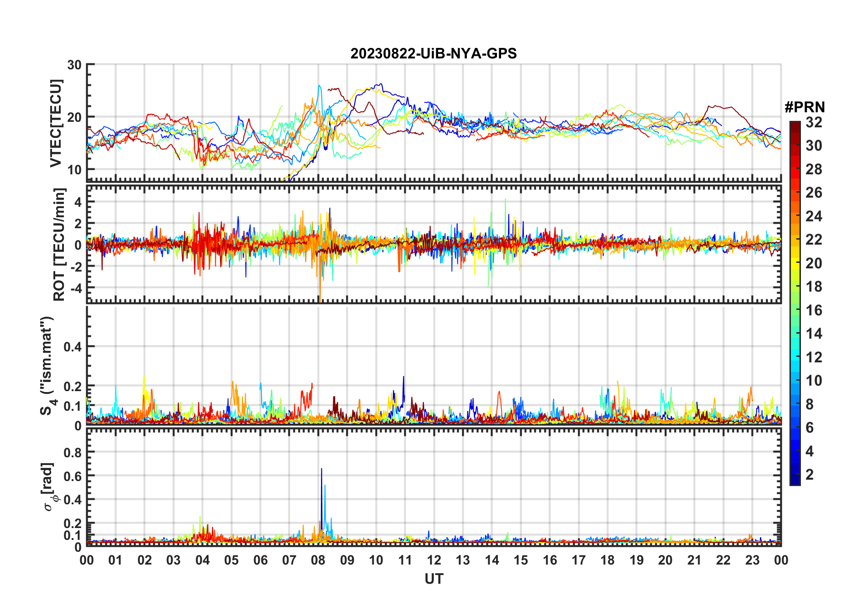868x607 pixels.
Task: Click the "2" label on the PRN colorbar
Action: (810, 475)
